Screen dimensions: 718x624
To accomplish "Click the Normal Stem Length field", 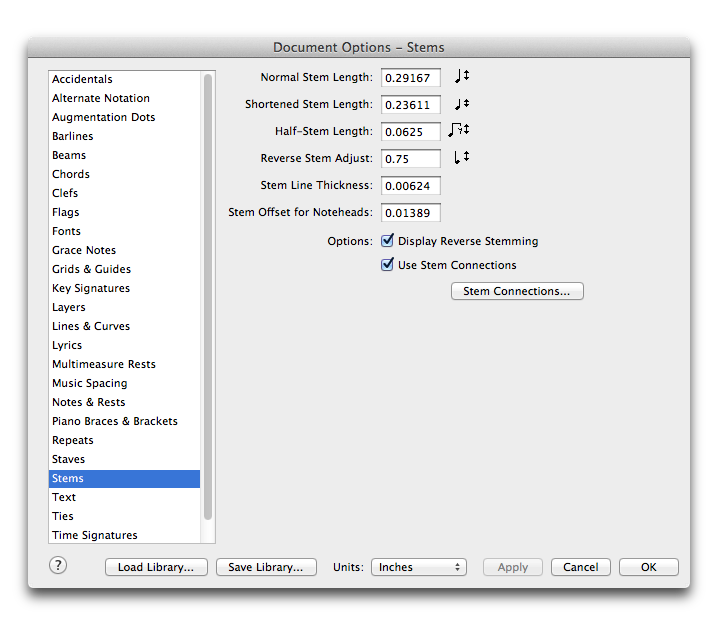I will tap(411, 77).
